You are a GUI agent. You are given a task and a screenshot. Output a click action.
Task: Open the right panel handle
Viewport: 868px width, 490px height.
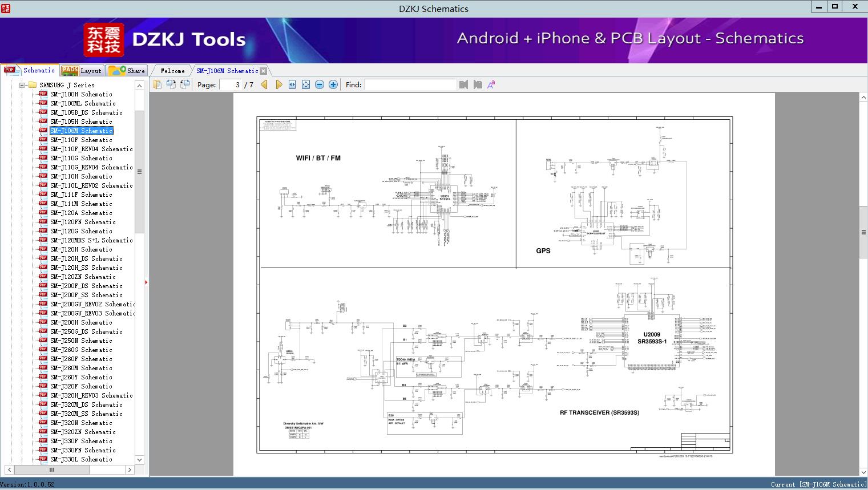pyautogui.click(x=864, y=232)
